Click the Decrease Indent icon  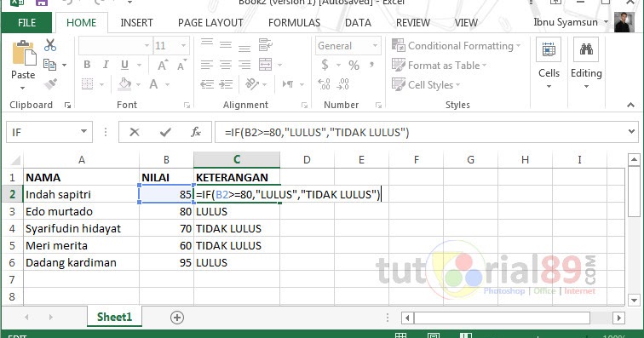(x=207, y=84)
